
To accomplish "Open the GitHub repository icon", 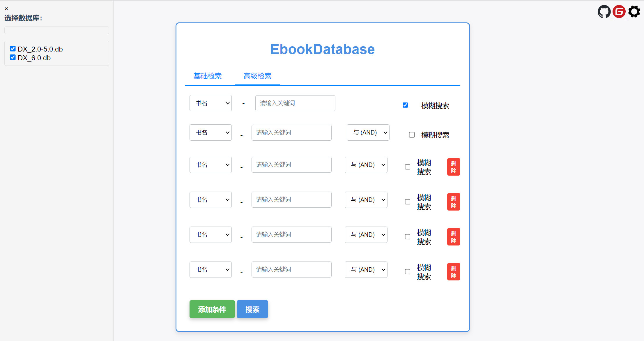I will tap(604, 12).
